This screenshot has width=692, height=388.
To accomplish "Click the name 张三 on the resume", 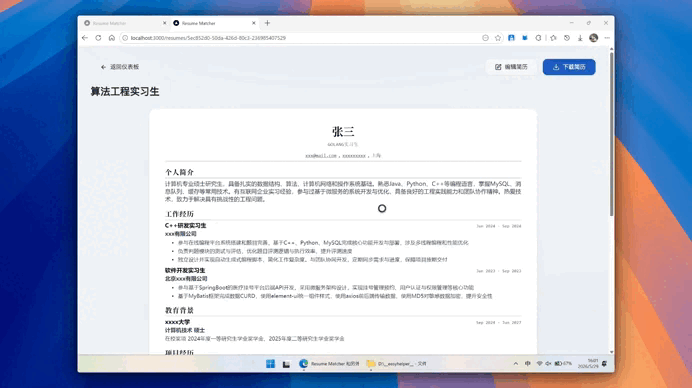I will click(x=343, y=131).
